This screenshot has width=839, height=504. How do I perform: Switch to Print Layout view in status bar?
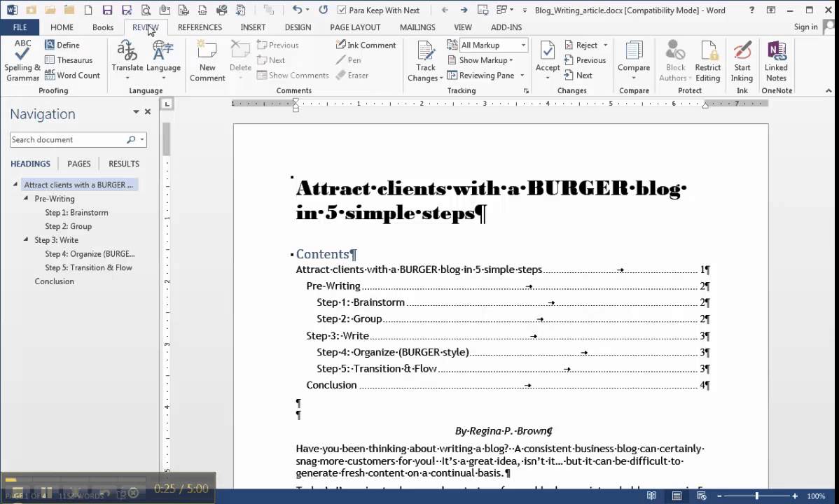[677, 496]
